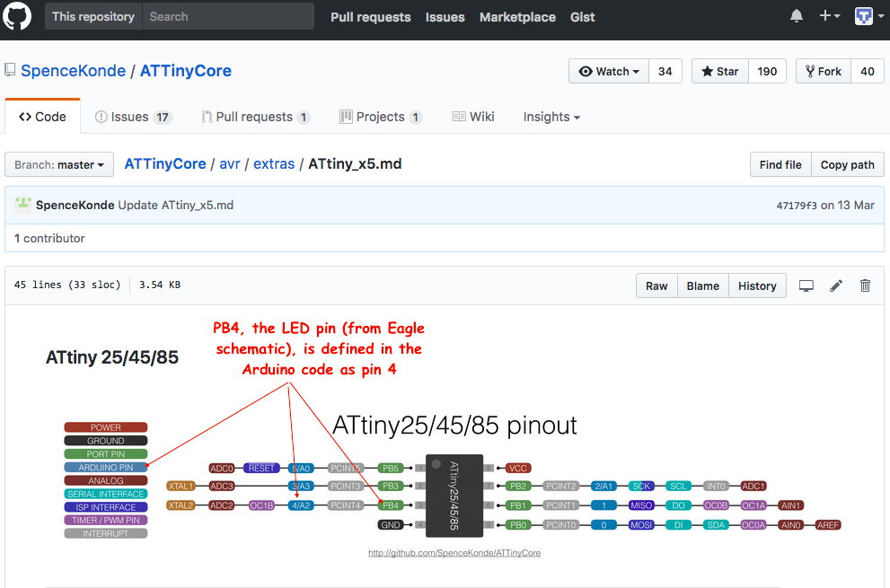Image resolution: width=890 pixels, height=588 pixels.
Task: Show the 1 contributor list
Action: 49,239
